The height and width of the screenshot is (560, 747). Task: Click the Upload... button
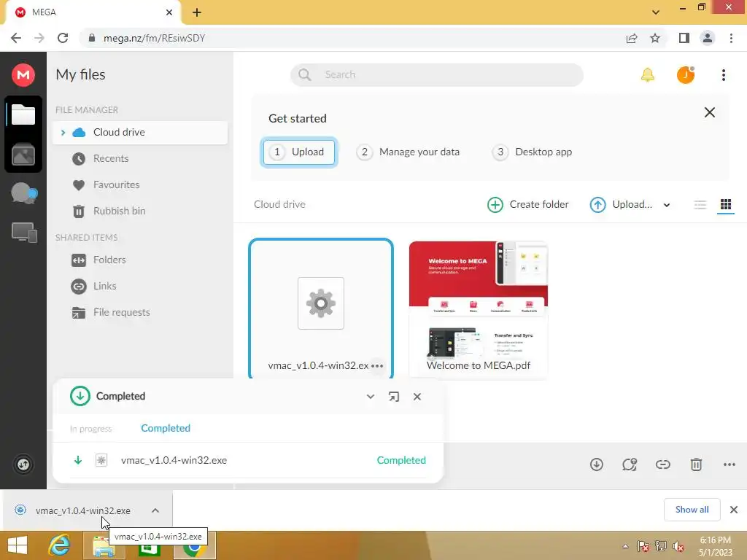coord(621,205)
